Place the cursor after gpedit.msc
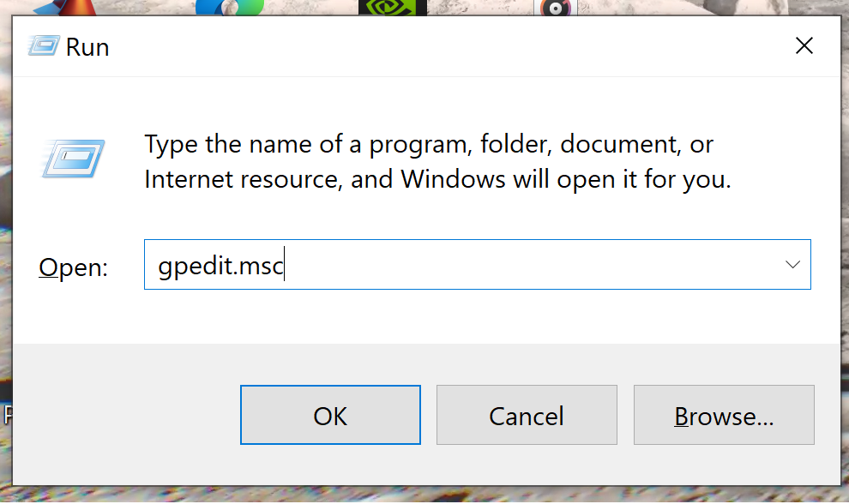Viewport: 849px width, 504px height. pyautogui.click(x=284, y=264)
